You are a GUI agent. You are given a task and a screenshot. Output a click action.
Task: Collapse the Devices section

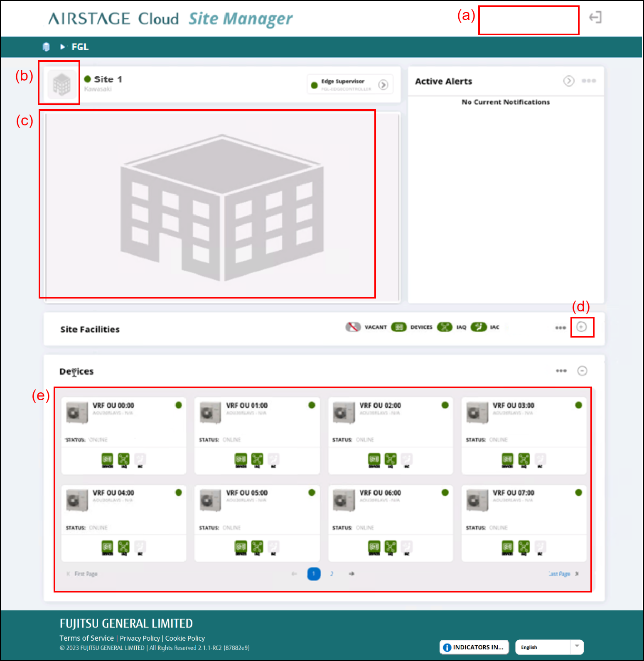click(x=582, y=371)
